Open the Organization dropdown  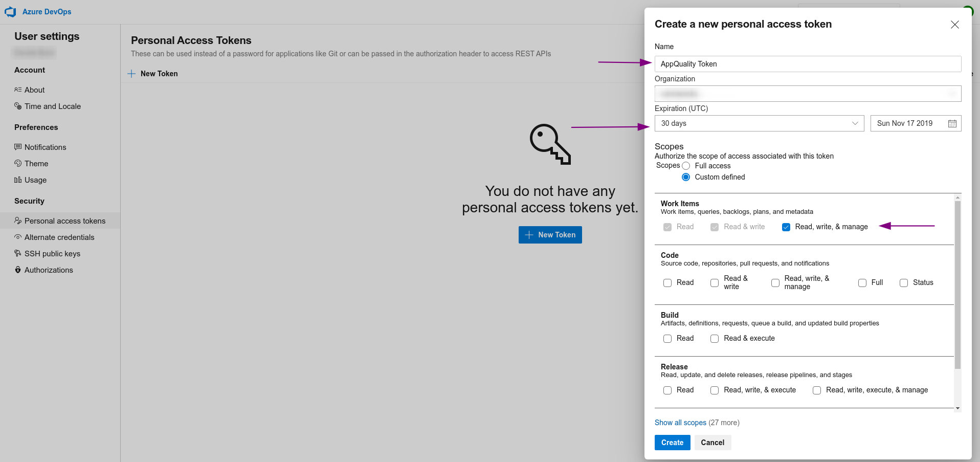click(808, 94)
